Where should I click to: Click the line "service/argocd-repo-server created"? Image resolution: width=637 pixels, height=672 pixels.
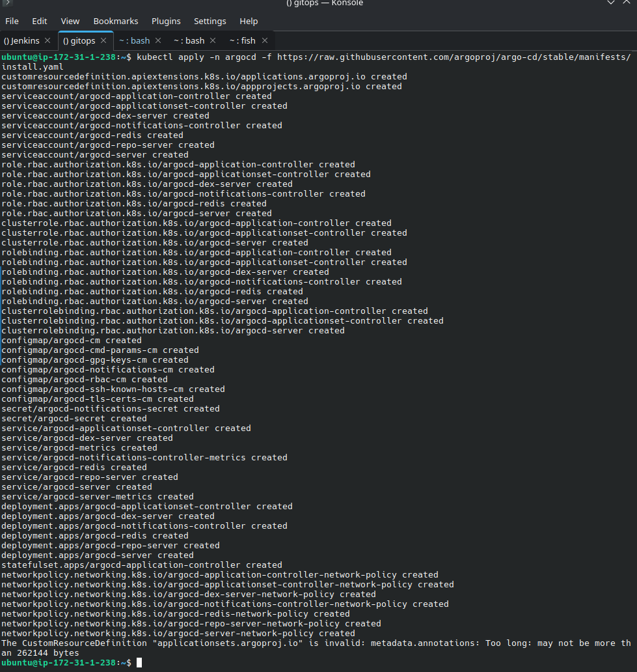pyautogui.click(x=90, y=477)
